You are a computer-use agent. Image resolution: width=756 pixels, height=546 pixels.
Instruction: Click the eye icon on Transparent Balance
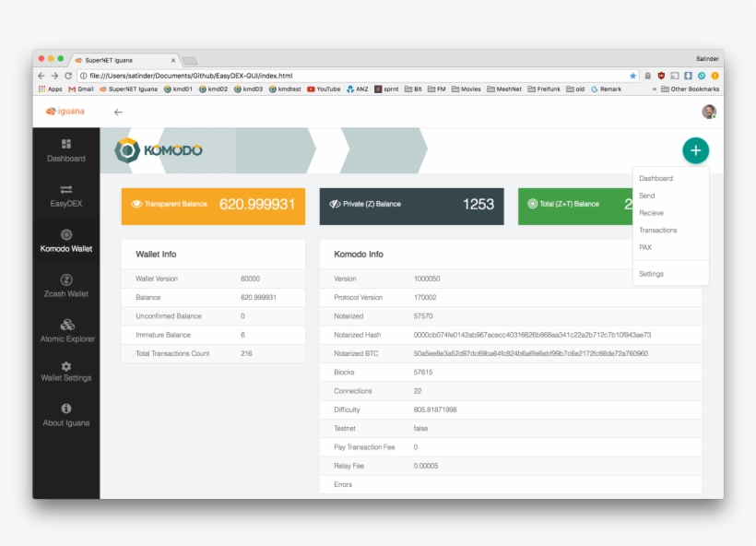tap(136, 204)
